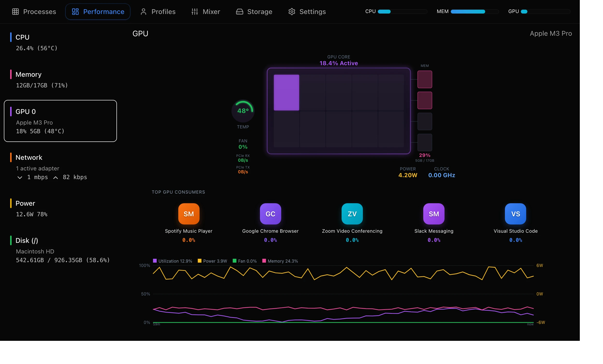The height and width of the screenshot is (364, 603).
Task: Click the Profiles person icon
Action: click(144, 12)
